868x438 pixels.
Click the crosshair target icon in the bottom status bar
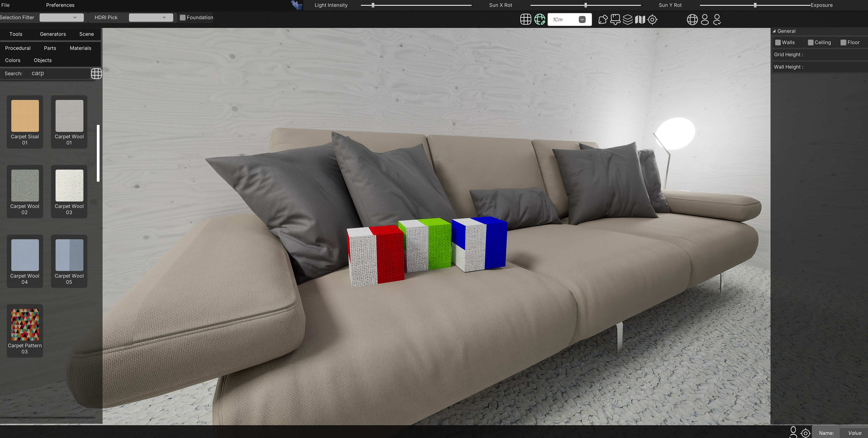806,433
